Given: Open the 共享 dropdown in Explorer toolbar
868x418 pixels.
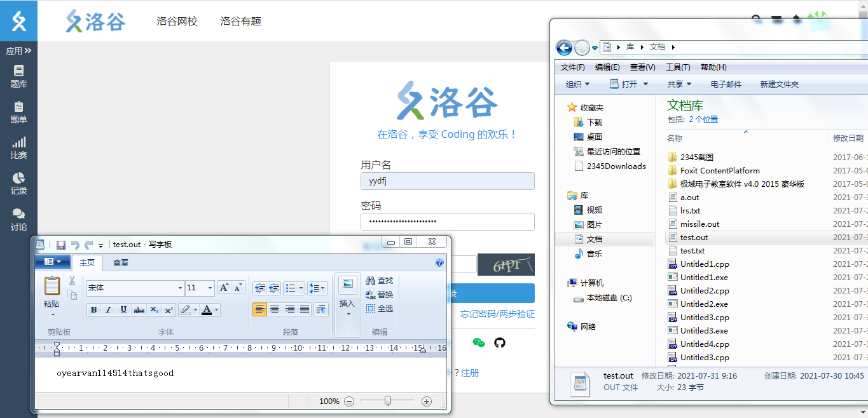Looking at the screenshot, I should 677,83.
